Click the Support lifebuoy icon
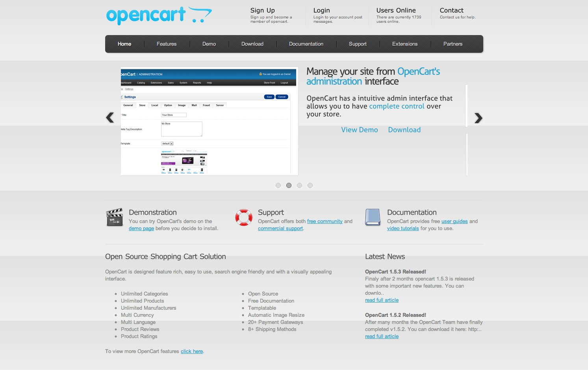The height and width of the screenshot is (370, 588). (x=244, y=218)
